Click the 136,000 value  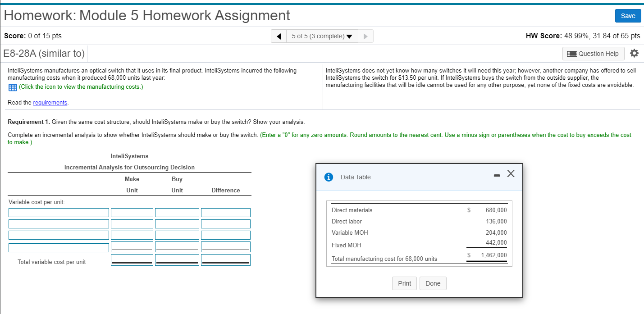(x=496, y=221)
